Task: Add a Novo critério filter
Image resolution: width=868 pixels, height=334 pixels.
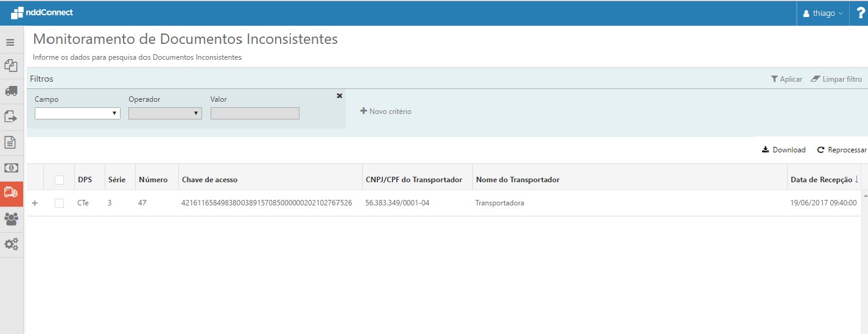Action: tap(386, 112)
